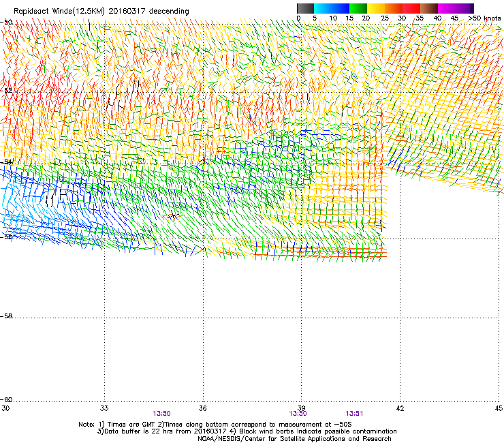This screenshot has width=504, height=443.
Task: Click the "36" longitude axis label
Action: [203, 408]
